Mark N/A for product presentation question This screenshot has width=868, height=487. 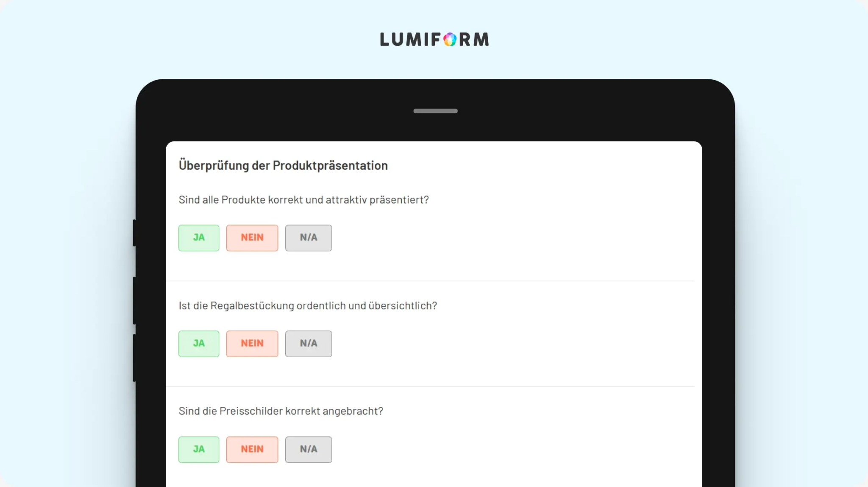[x=309, y=238]
